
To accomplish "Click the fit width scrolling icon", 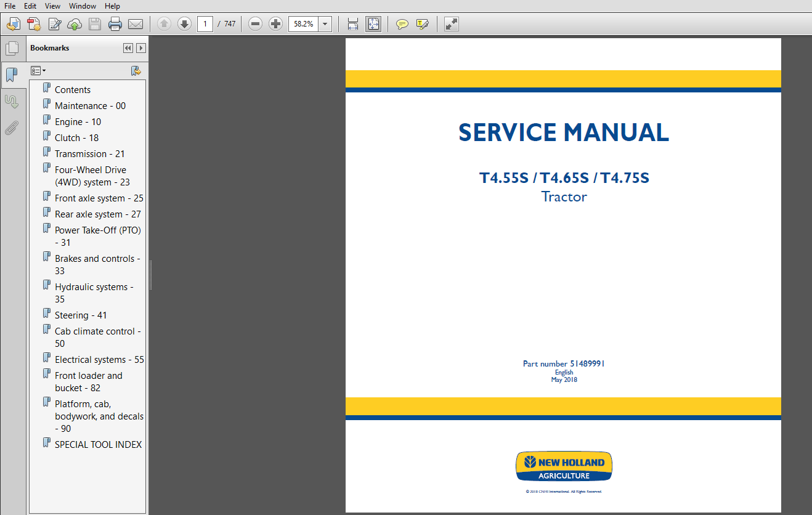I will [x=353, y=24].
